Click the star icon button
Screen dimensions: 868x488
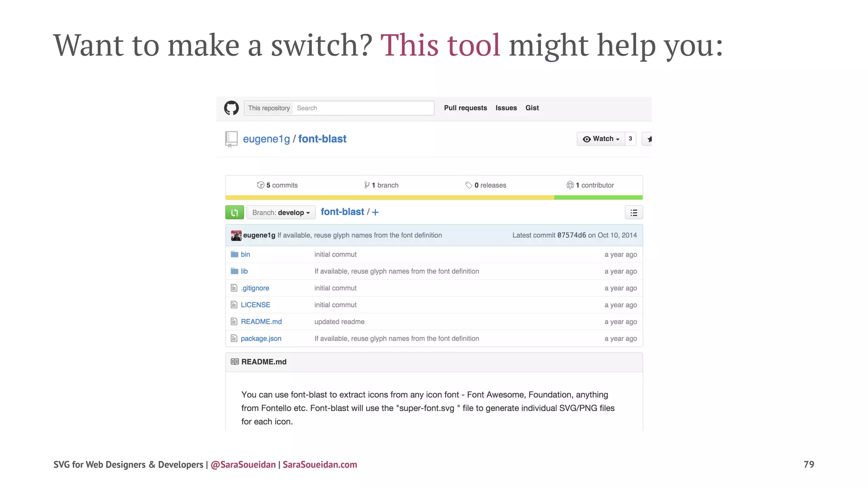(648, 139)
